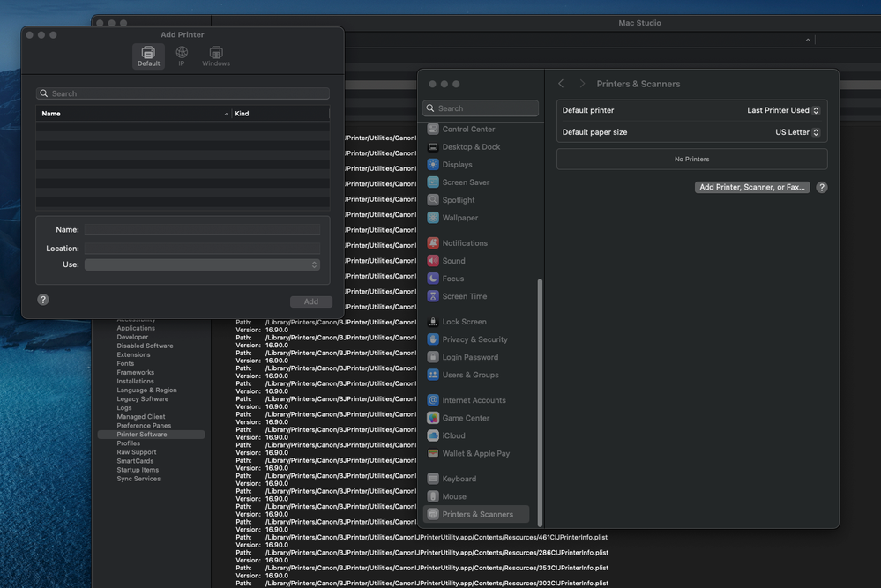Select the Default tab in Add Printer
Screen dimensions: 881x588
(x=148, y=56)
